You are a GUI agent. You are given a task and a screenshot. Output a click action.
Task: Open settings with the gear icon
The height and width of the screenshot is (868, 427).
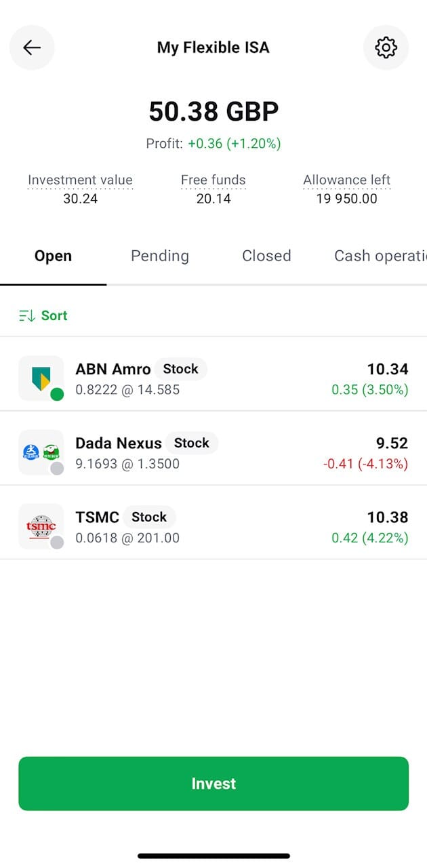pyautogui.click(x=386, y=47)
